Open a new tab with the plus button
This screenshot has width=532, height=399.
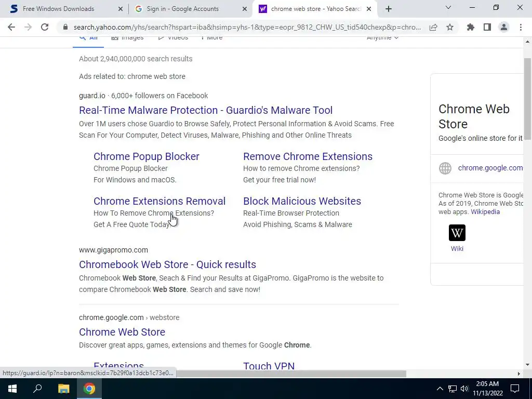point(389,9)
